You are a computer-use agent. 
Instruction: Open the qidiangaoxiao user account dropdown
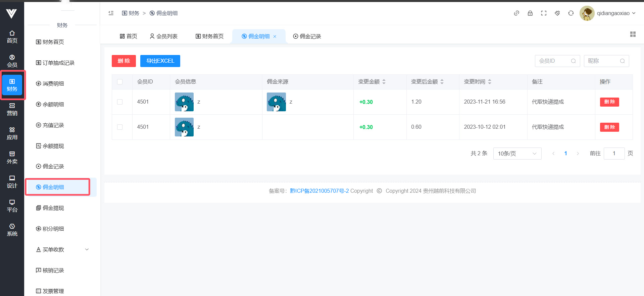tap(608, 13)
